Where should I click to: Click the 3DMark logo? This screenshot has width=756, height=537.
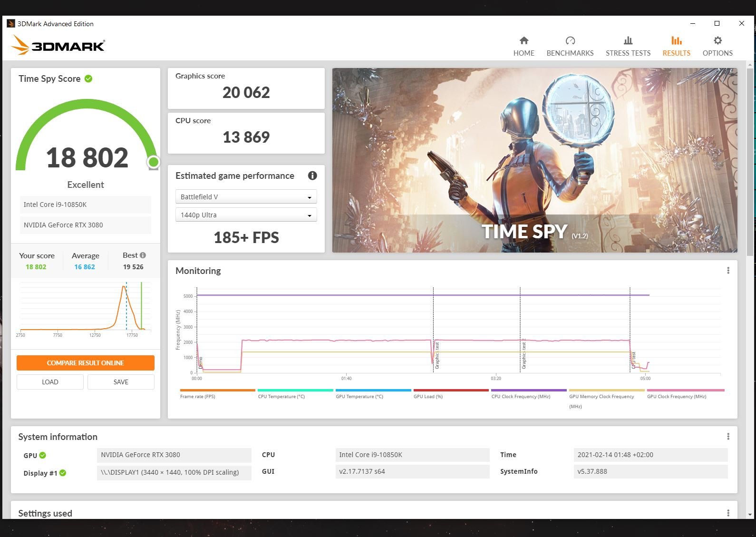point(58,46)
